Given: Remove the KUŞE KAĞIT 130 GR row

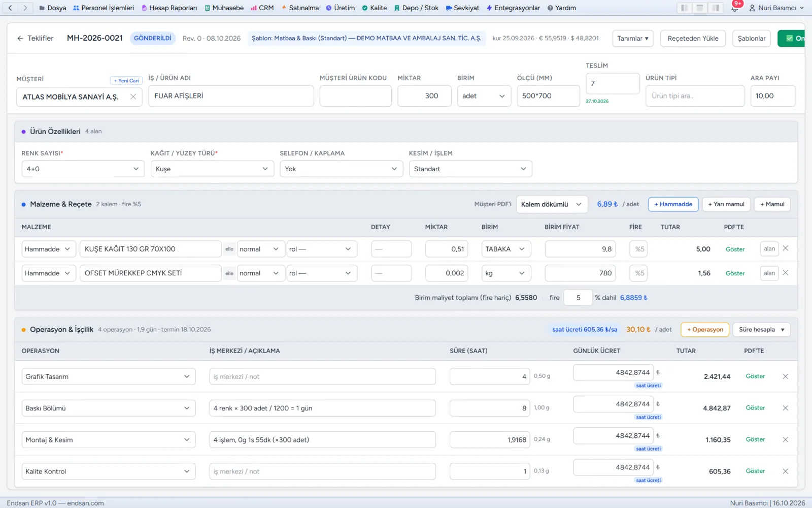Looking at the screenshot, I should pos(786,248).
